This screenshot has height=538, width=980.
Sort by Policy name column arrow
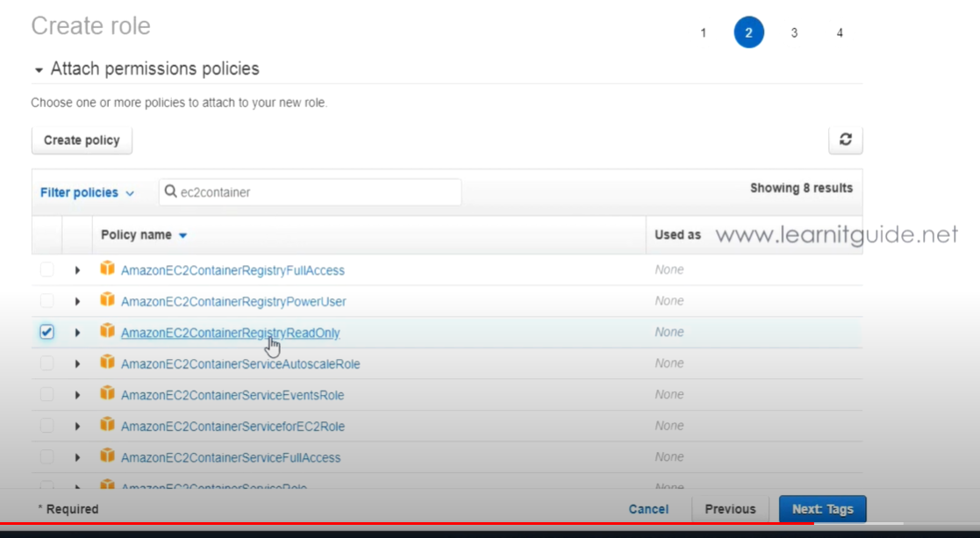click(183, 235)
